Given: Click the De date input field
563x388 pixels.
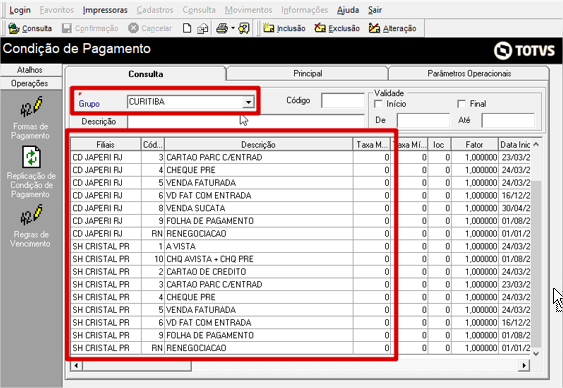Looking at the screenshot, I should 423,120.
